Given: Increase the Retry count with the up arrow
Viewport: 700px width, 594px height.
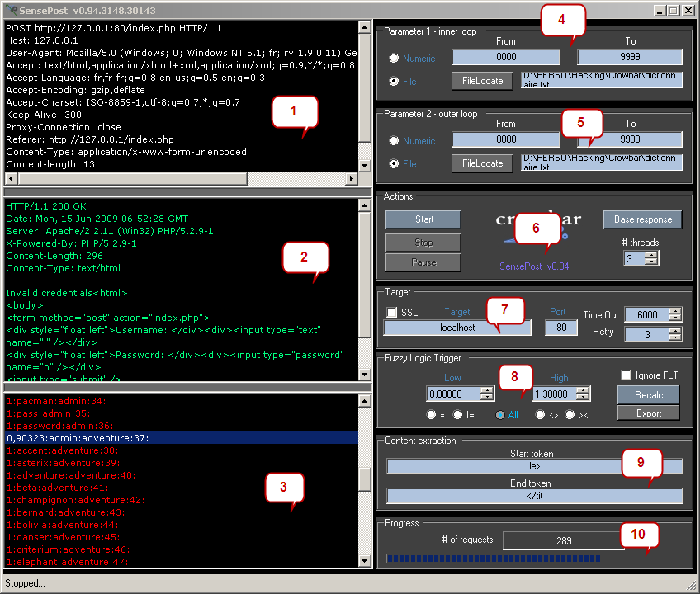Looking at the screenshot, I should coord(675,330).
